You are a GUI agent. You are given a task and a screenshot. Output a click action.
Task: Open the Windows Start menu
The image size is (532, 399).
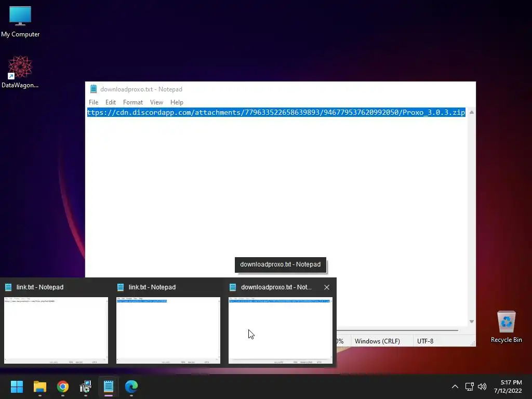click(x=17, y=387)
